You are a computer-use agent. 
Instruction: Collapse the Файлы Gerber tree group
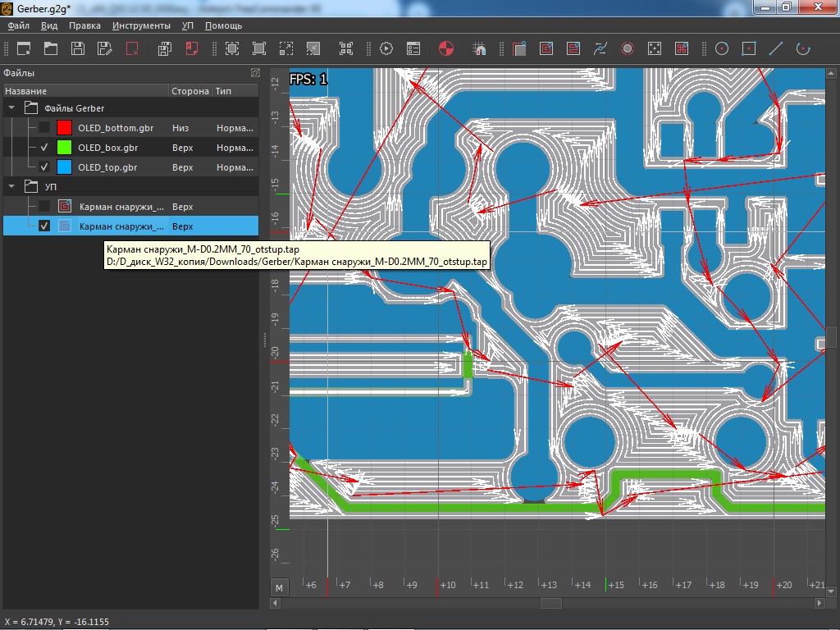click(12, 108)
